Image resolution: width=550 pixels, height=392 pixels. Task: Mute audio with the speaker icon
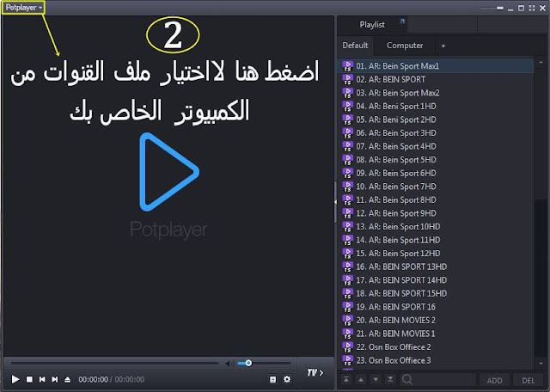(x=229, y=364)
